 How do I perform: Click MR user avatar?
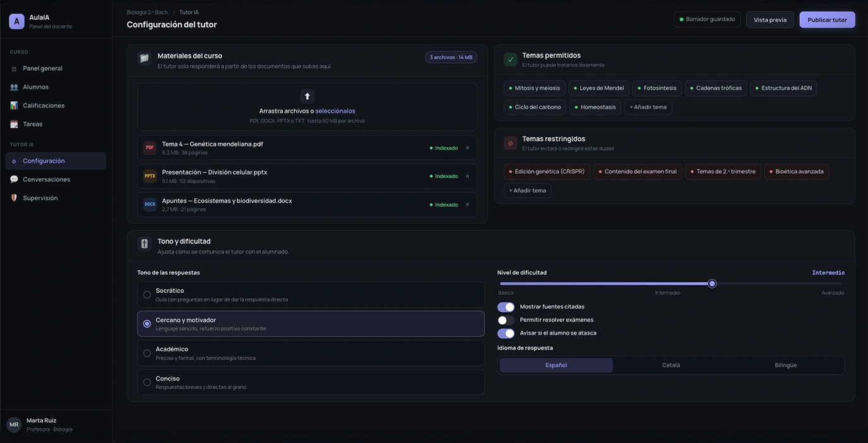click(x=14, y=425)
